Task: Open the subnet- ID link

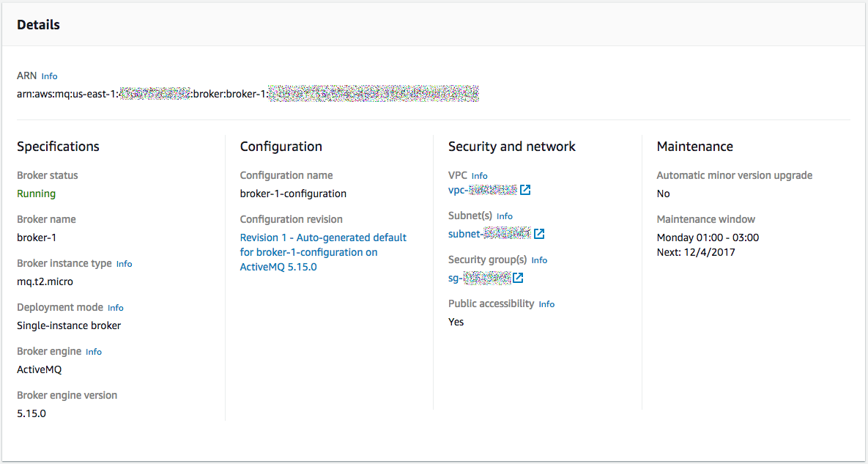Action: [489, 234]
